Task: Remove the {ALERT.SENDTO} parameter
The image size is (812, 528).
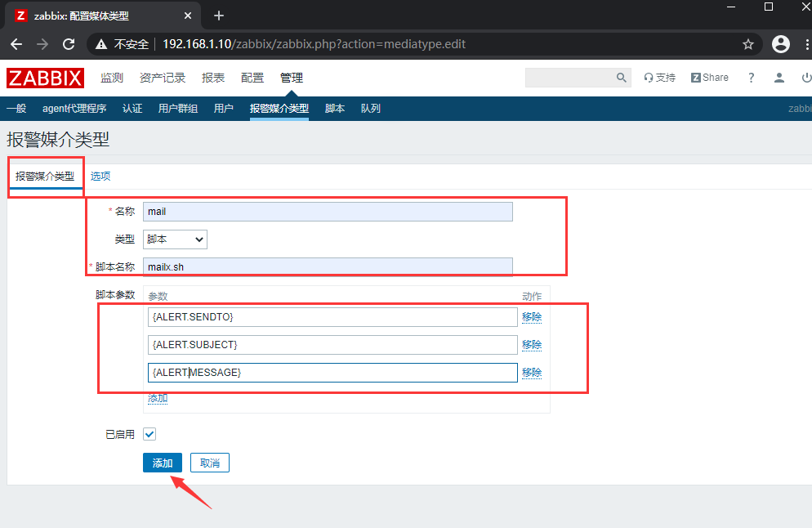Action: [x=532, y=317]
